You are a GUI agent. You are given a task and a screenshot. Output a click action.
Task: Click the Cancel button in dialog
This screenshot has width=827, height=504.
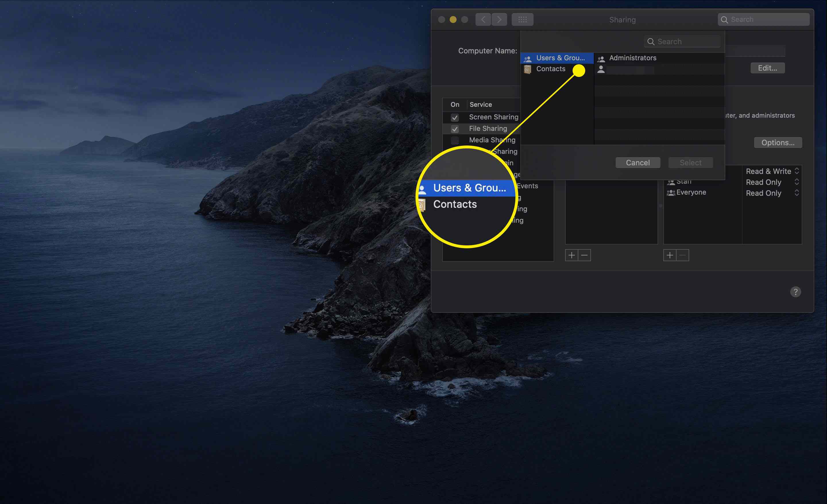pos(638,162)
